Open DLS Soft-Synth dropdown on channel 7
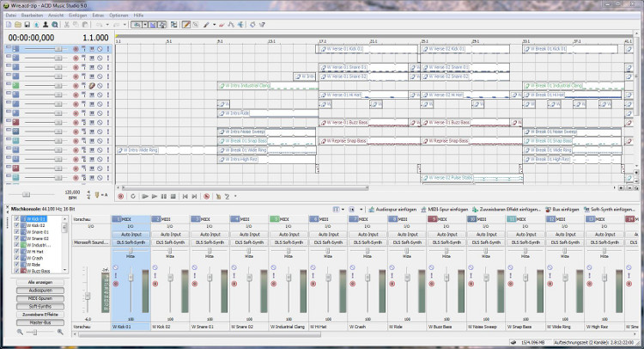This screenshot has height=349, width=644. (x=368, y=242)
